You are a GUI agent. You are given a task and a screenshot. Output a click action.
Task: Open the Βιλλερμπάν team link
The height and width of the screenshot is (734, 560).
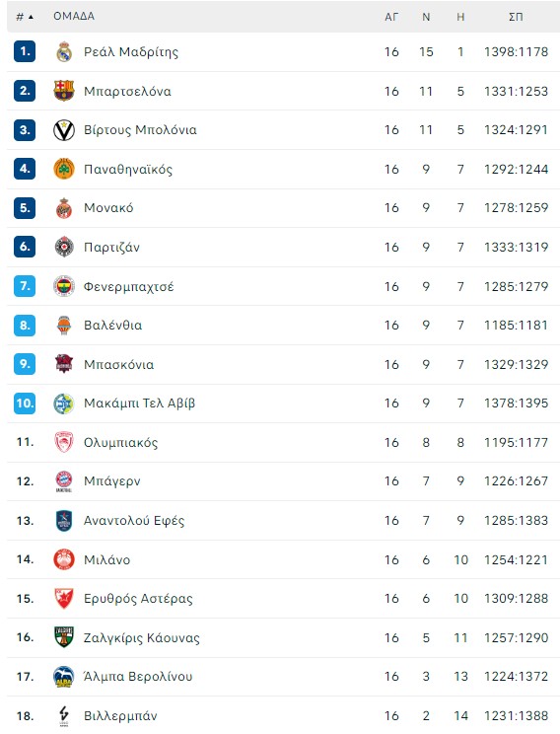(120, 715)
